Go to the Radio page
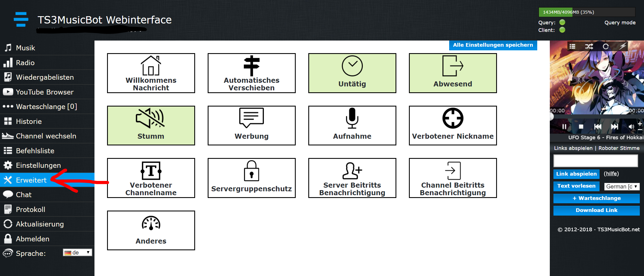 pyautogui.click(x=47, y=63)
